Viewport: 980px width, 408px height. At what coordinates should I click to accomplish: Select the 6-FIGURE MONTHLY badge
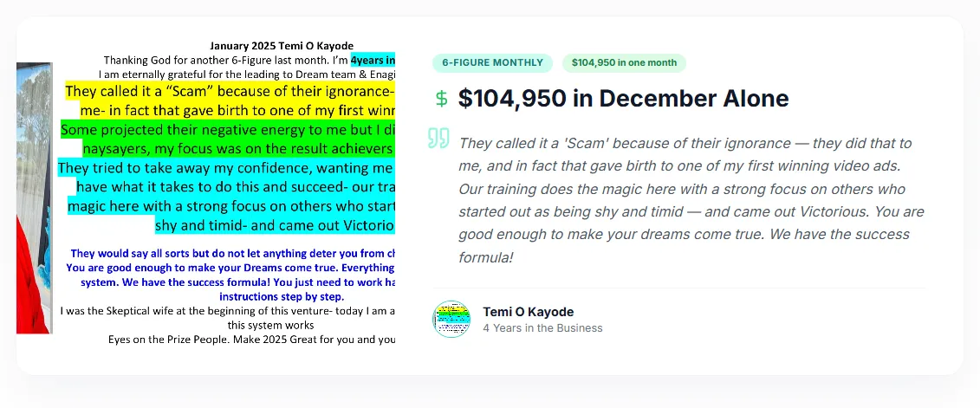click(492, 62)
